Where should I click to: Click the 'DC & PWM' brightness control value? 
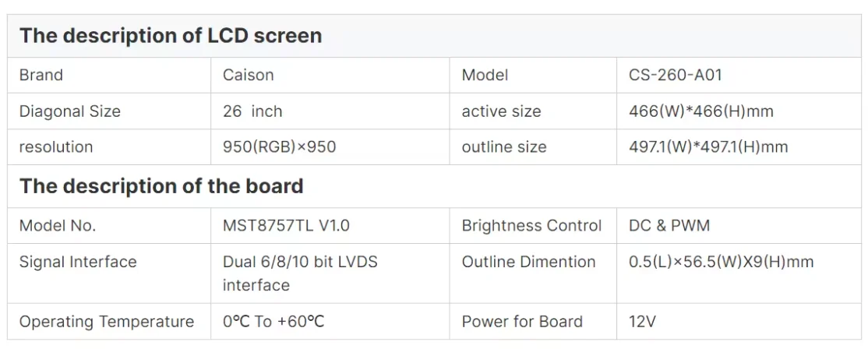click(x=669, y=226)
